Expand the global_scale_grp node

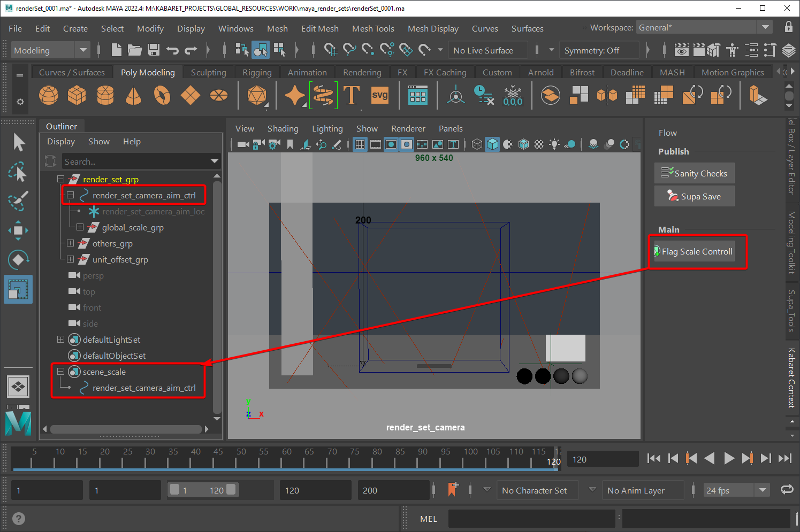tap(80, 227)
